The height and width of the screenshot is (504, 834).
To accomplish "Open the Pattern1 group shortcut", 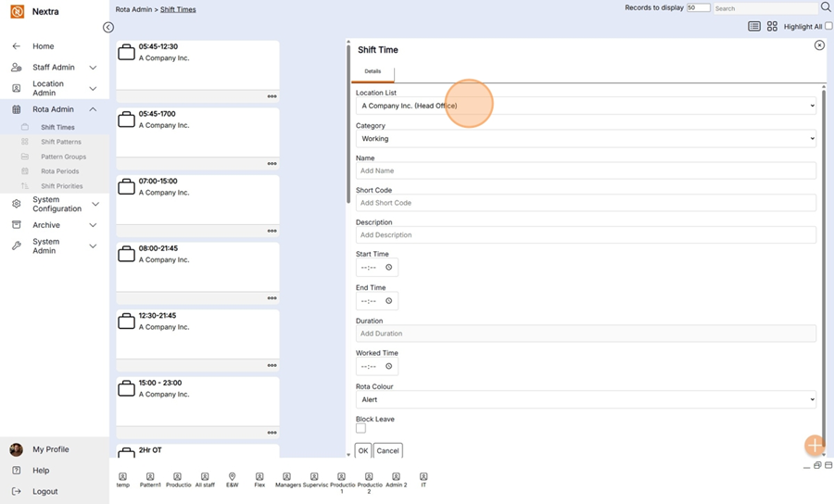I will coord(150,480).
